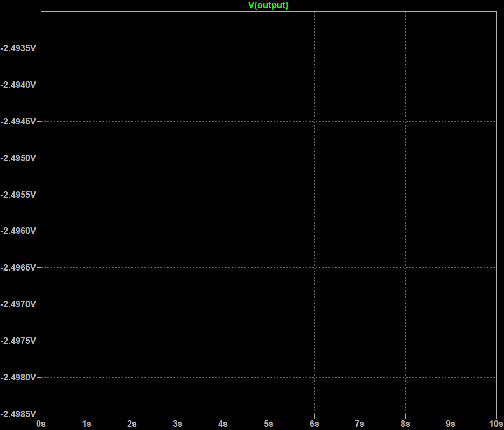Image resolution: width=504 pixels, height=430 pixels.
Task: Click the -2.4935V vertical axis label
Action: [18, 48]
